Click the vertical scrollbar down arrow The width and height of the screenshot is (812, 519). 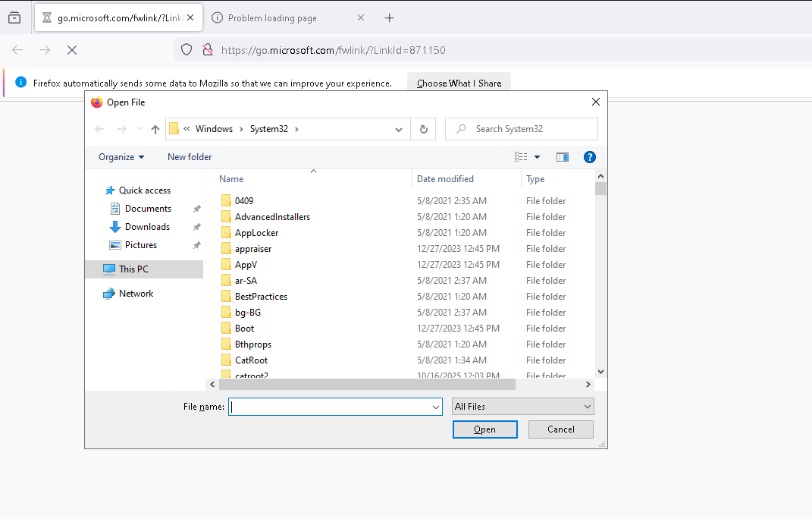600,372
